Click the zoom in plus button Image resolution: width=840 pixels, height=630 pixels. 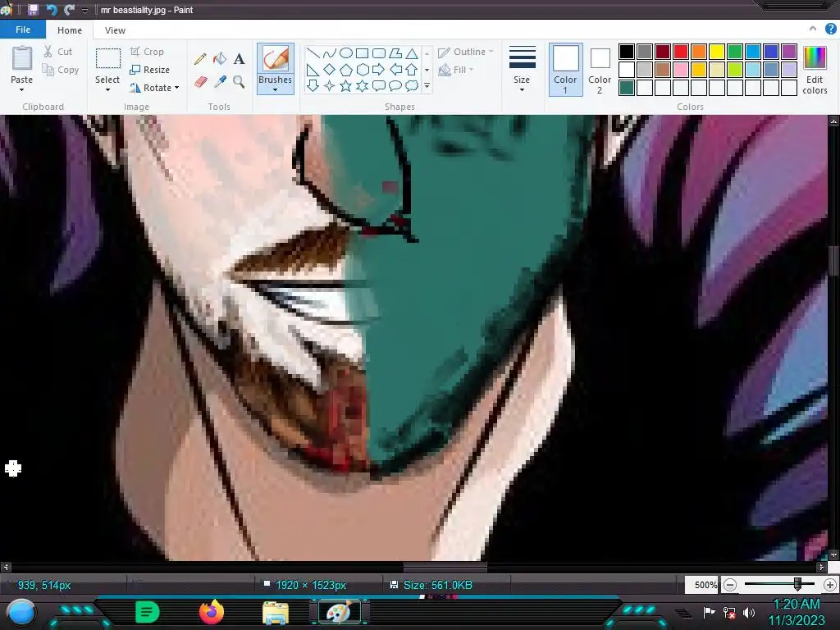click(x=830, y=584)
